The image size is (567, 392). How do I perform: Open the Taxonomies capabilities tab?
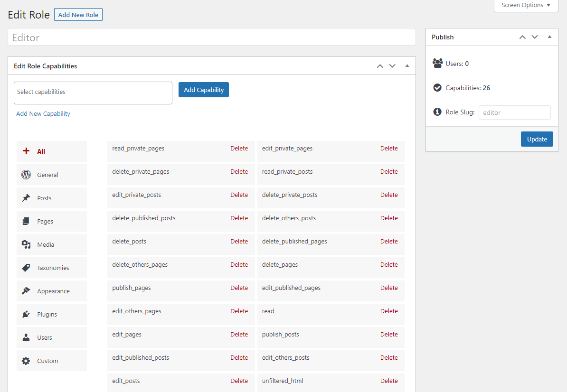click(52, 268)
